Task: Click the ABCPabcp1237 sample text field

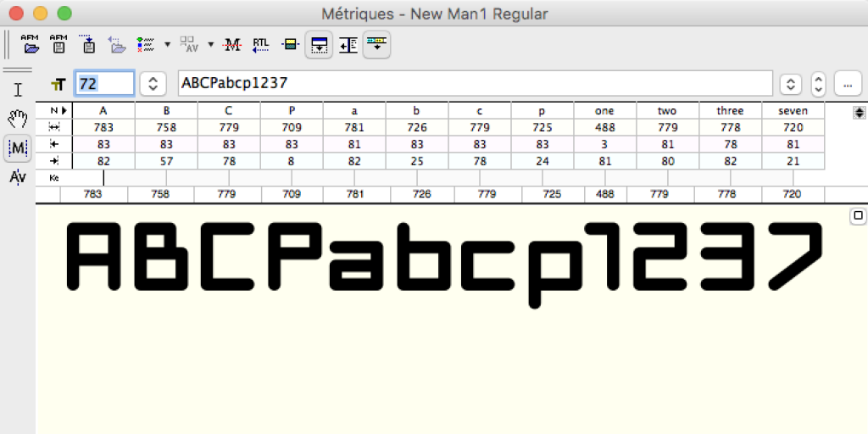Action: [x=475, y=84]
